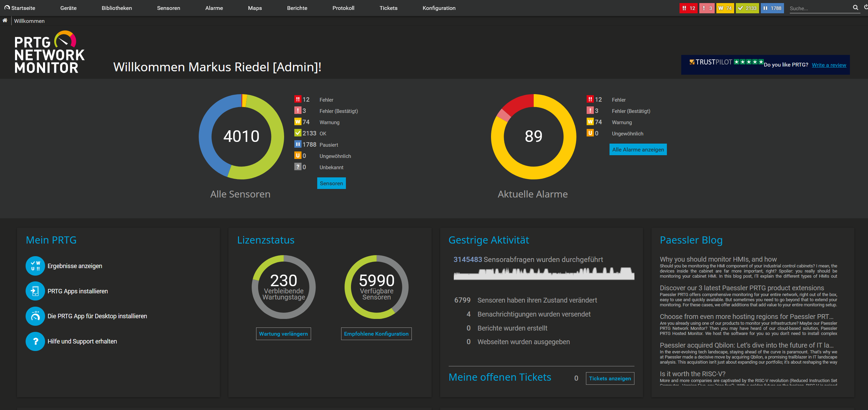
Task: Open blue paused badge showing 1788
Action: point(772,8)
